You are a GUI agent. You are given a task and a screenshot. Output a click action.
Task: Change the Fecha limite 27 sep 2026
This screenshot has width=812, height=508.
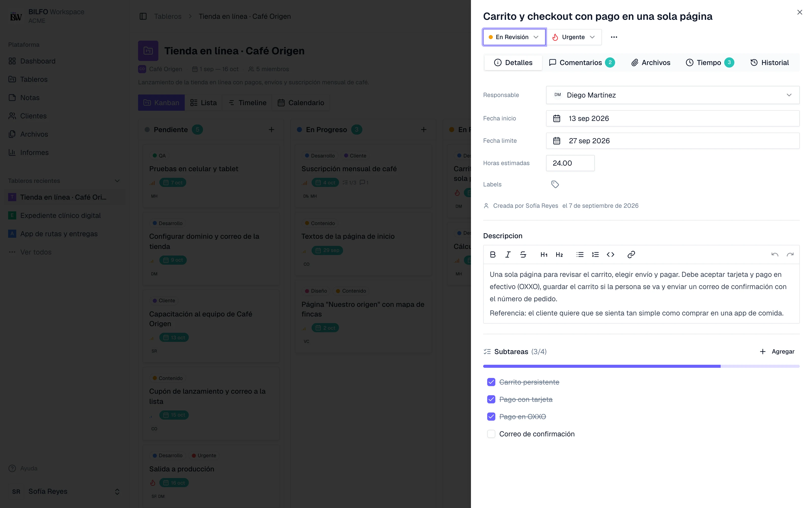pyautogui.click(x=673, y=141)
